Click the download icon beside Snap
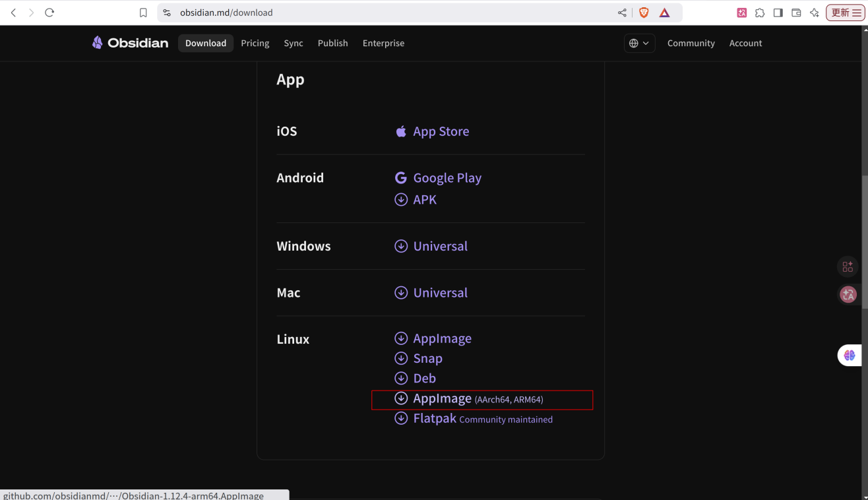868x500 pixels. coord(400,358)
